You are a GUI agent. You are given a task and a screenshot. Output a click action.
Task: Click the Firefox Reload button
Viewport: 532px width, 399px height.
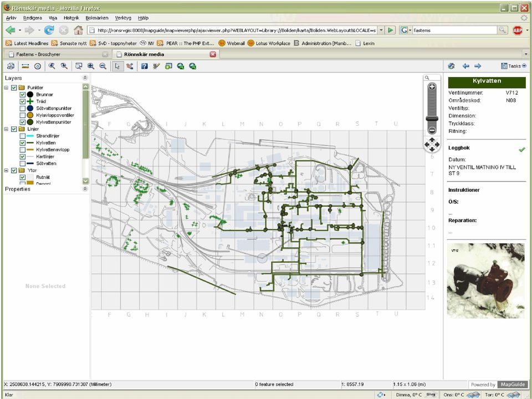49,30
